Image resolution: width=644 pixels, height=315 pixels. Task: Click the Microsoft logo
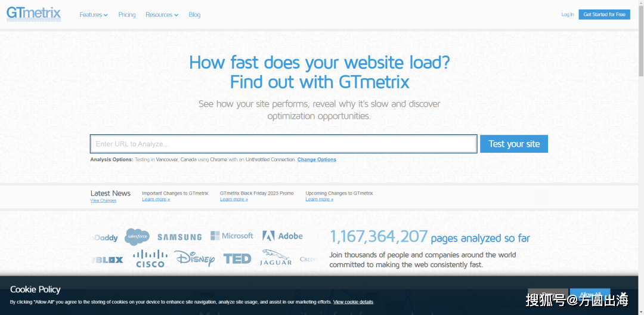(x=231, y=236)
